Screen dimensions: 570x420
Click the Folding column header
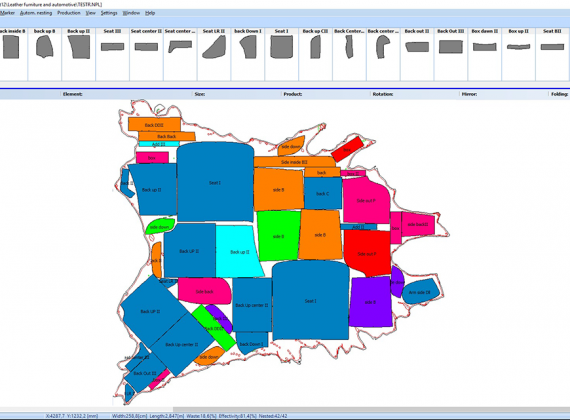point(559,94)
